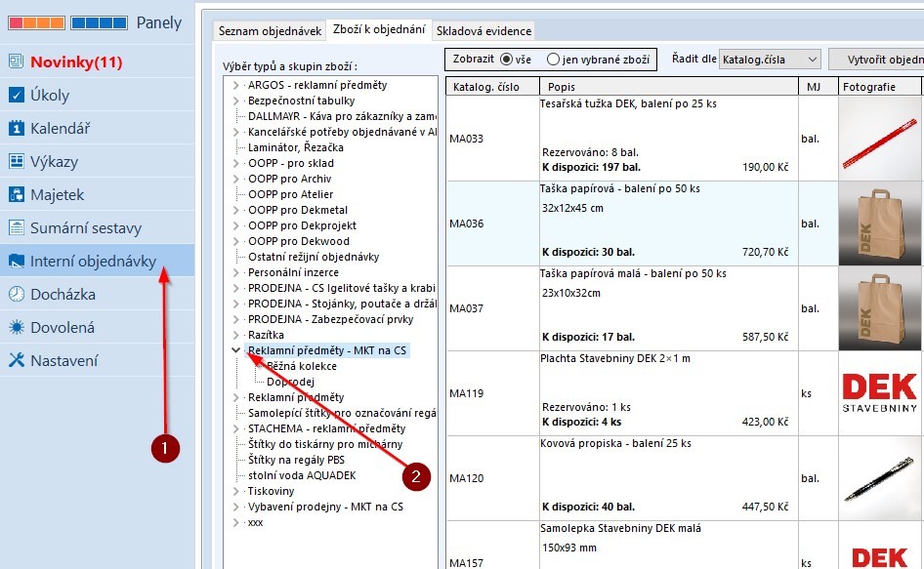This screenshot has width=924, height=569.
Task: Click 'Plachta Stavebniny DEK 2×1 m' description
Action: (615, 358)
